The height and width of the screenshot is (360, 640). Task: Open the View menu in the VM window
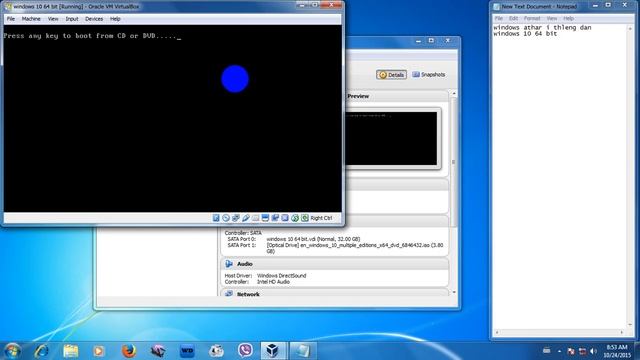click(x=53, y=19)
